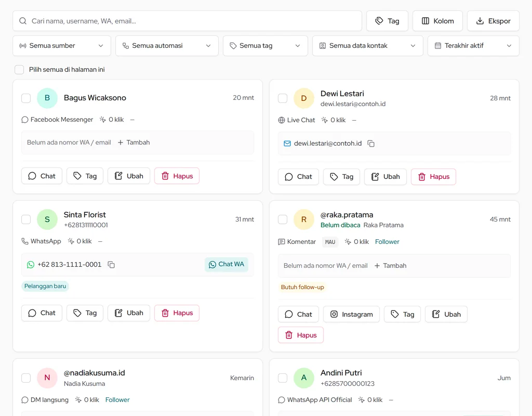Viewport: 532px width, 416px height.
Task: Click @nadiakusuma.id's avatar letter N
Action: coord(47,378)
